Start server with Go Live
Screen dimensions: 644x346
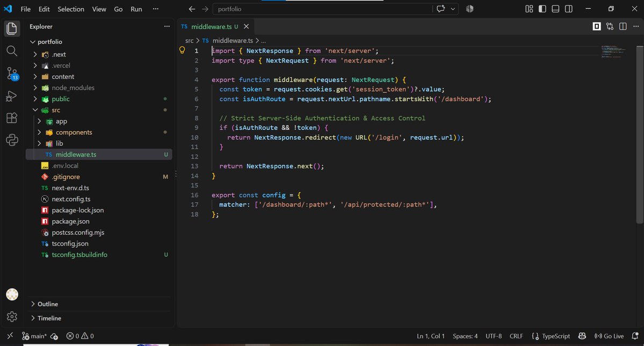coord(609,336)
